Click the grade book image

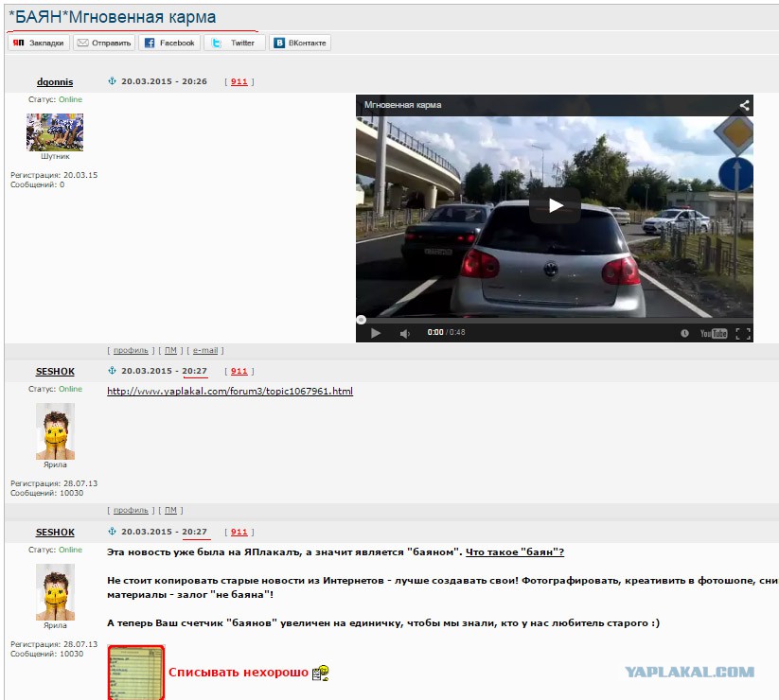tap(136, 673)
